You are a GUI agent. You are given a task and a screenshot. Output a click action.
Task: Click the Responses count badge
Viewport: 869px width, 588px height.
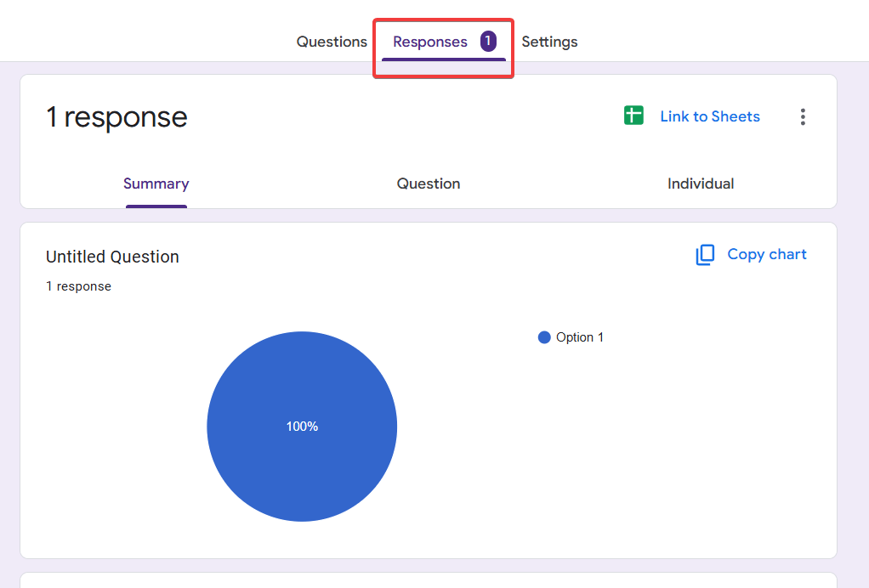(x=487, y=42)
